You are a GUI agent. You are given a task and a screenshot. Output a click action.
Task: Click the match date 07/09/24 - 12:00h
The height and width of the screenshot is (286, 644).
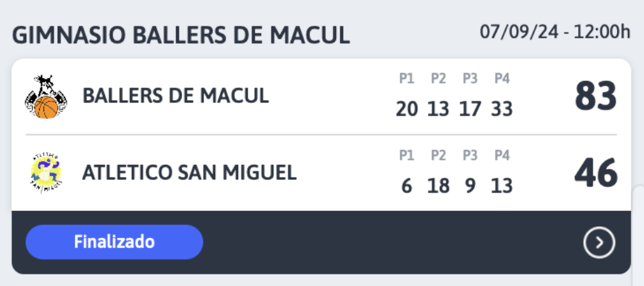click(555, 32)
